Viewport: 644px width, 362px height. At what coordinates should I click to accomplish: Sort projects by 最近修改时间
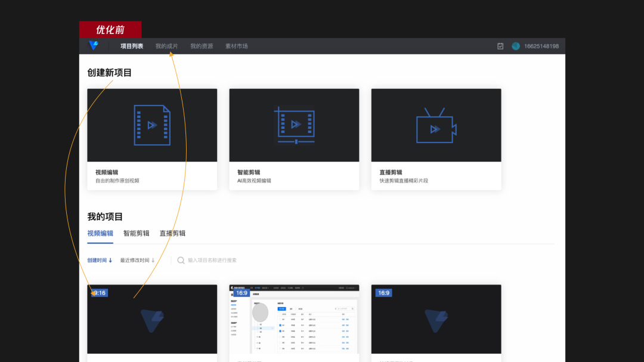point(138,260)
